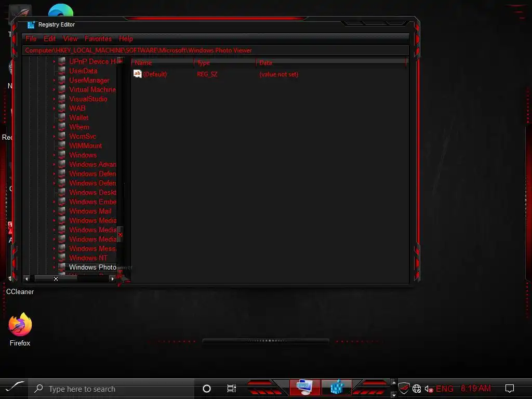This screenshot has height=399, width=532.
Task: Click the computer taskbar app icon
Action: [x=304, y=388]
